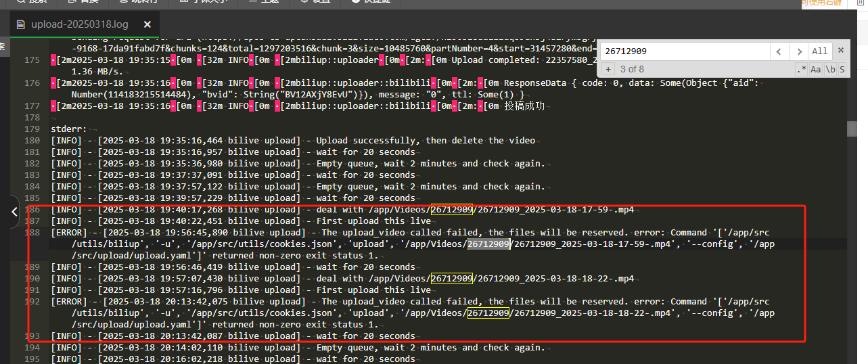Click 'wait for 20 seconds' on line 193
The width and height of the screenshot is (868, 364).
tap(365, 336)
